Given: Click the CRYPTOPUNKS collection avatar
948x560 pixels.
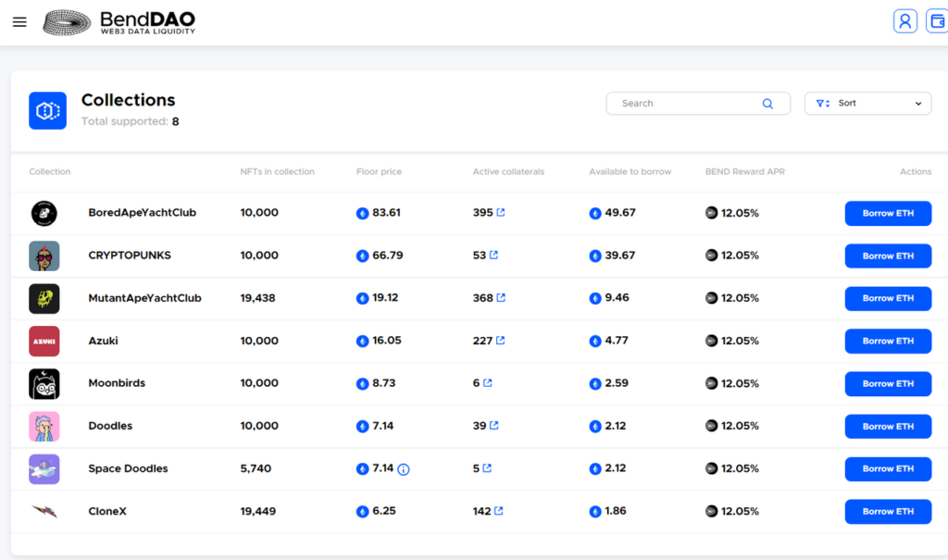Looking at the screenshot, I should (x=44, y=255).
